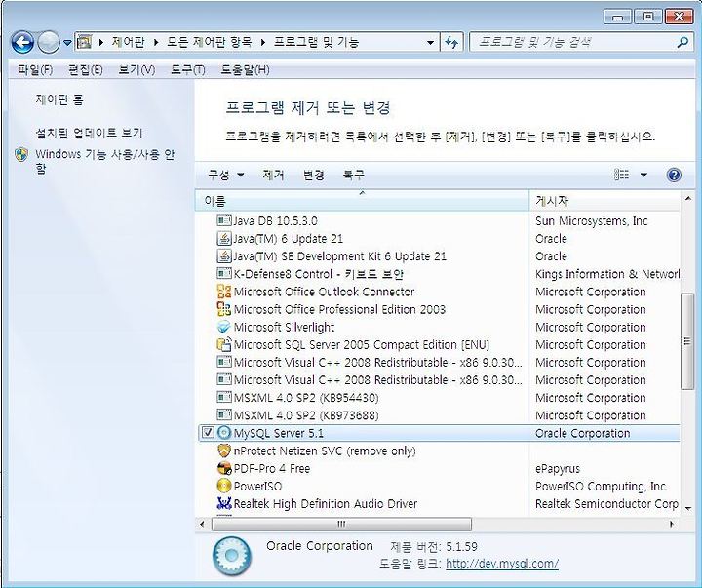702x588 pixels.
Task: Open the 파일(F) menu
Action: 35,70
